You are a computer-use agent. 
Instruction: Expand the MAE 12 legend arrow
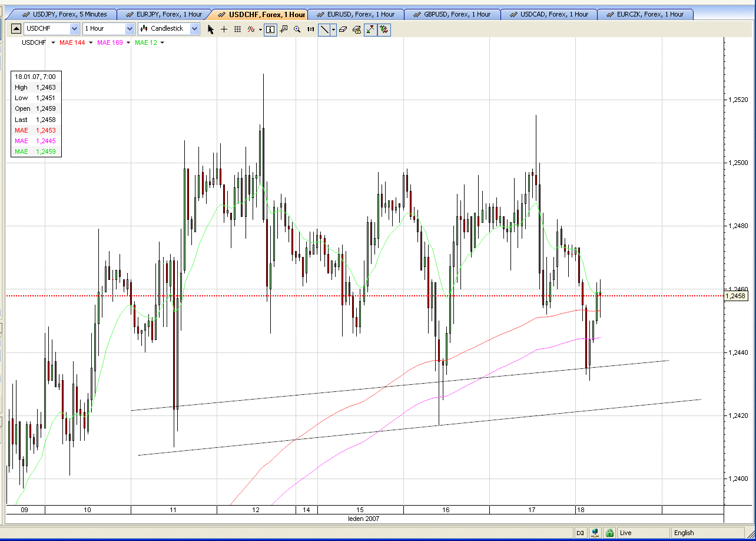point(162,42)
